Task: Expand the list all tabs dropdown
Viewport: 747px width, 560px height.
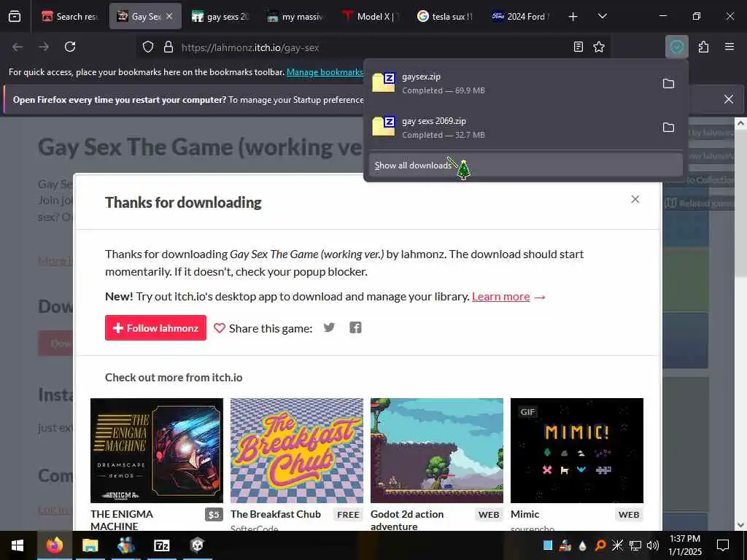Action: point(602,17)
